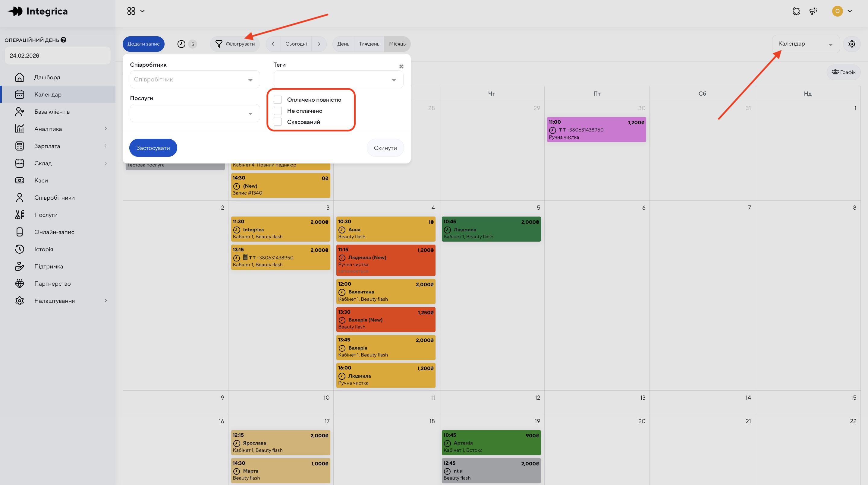Click the help icon near Операційний день
This screenshot has height=485, width=868.
(63, 40)
